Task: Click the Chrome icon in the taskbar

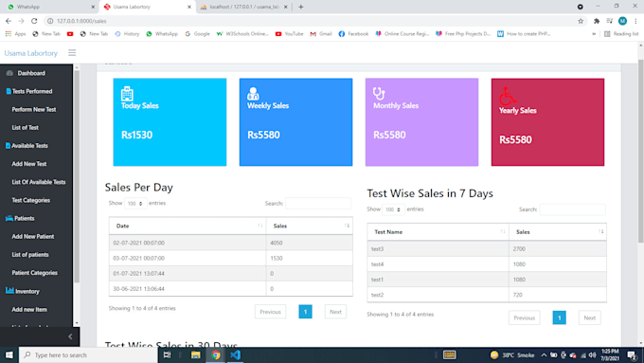Action: (216, 354)
